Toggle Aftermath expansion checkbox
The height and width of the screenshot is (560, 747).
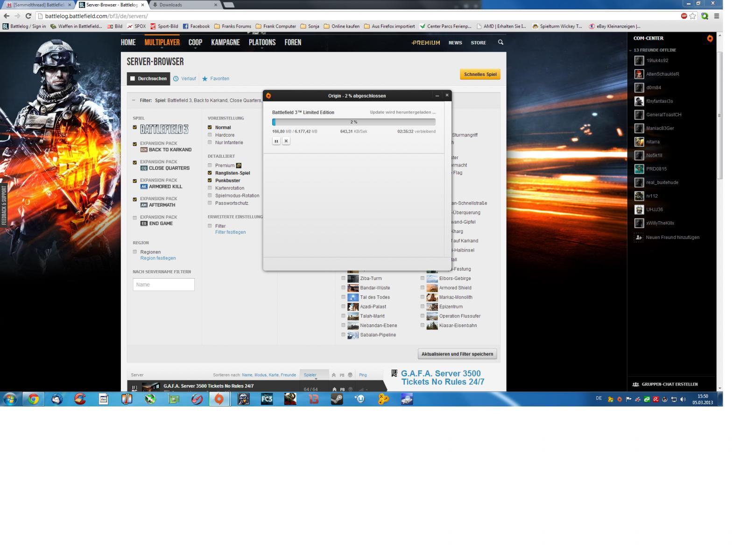pyautogui.click(x=135, y=199)
